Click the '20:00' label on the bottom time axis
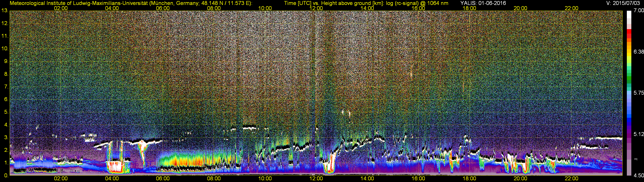The width and height of the screenshot is (644, 182). click(x=521, y=179)
